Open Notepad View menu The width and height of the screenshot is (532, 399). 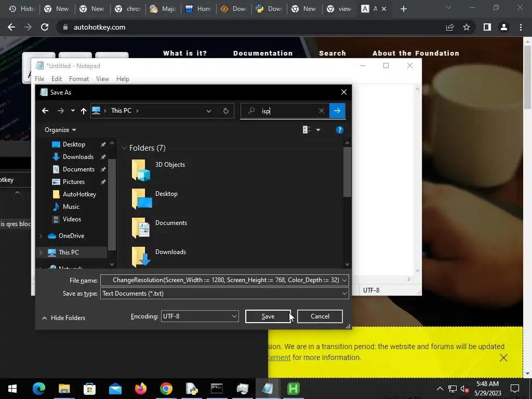coord(102,79)
